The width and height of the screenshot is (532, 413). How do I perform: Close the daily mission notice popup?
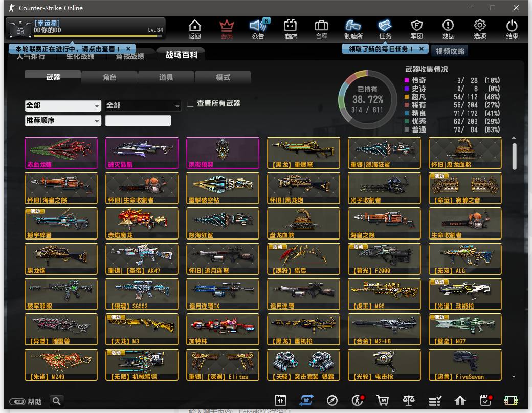422,49
